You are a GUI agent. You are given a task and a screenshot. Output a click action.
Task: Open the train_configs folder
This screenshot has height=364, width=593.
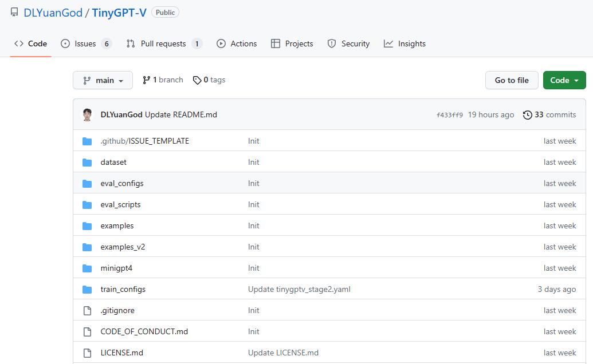(123, 289)
